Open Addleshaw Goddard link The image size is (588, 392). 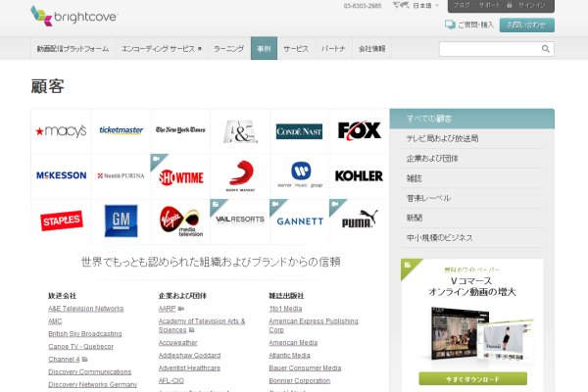189,356
